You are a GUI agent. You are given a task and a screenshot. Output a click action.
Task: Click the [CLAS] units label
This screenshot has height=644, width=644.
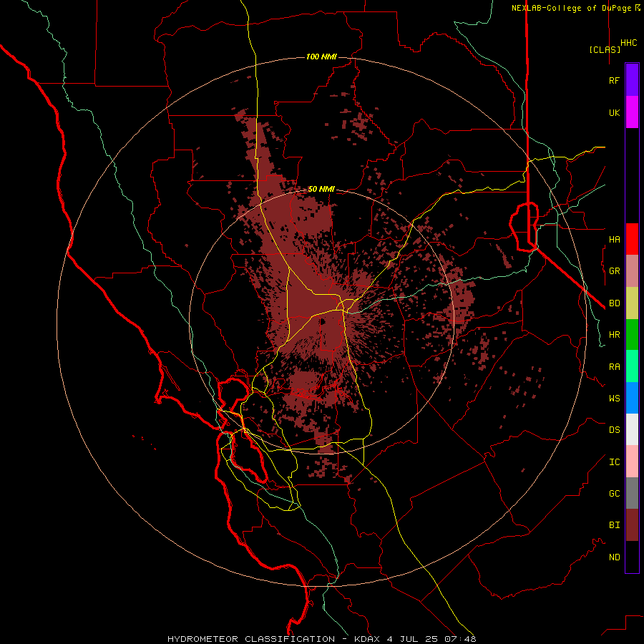click(605, 49)
